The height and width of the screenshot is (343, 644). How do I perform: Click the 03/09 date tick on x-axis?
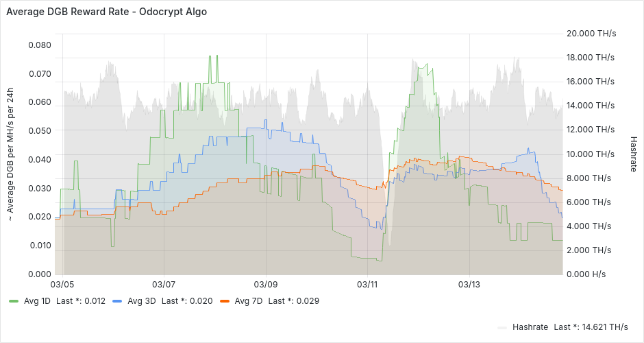tap(266, 283)
